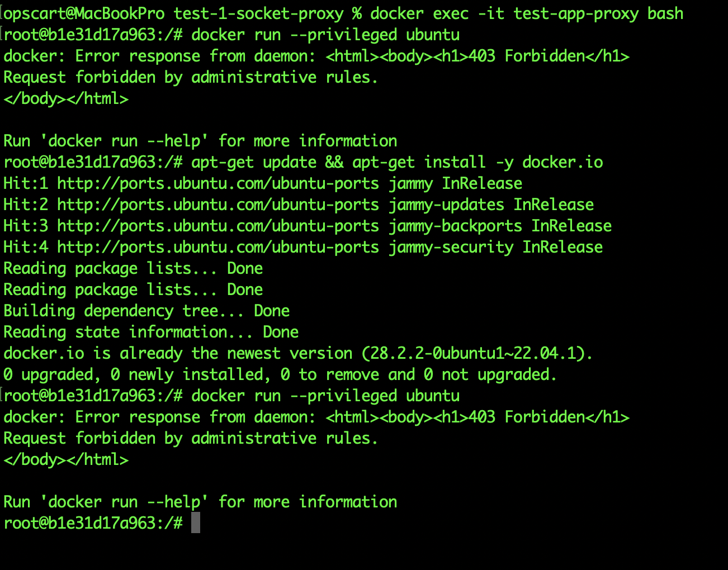Image resolution: width=728 pixels, height=570 pixels.
Task: Click the jammy-security suite name
Action: (x=451, y=247)
